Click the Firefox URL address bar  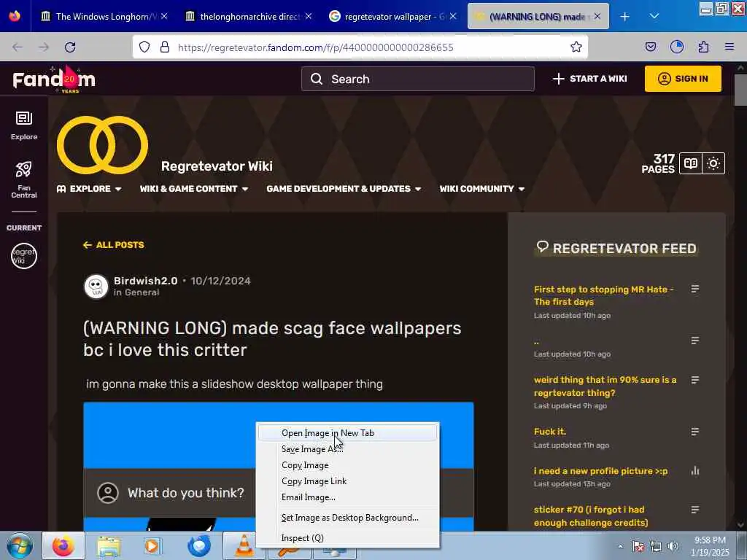(362, 47)
